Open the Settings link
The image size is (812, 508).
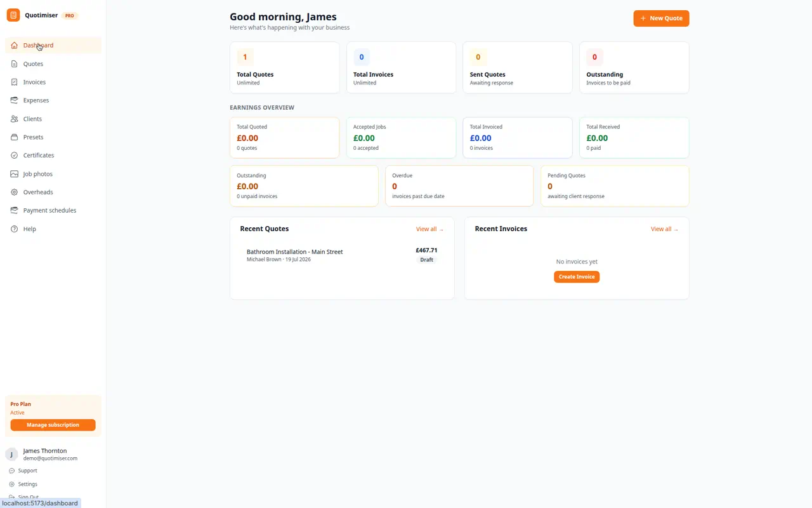coord(27,484)
